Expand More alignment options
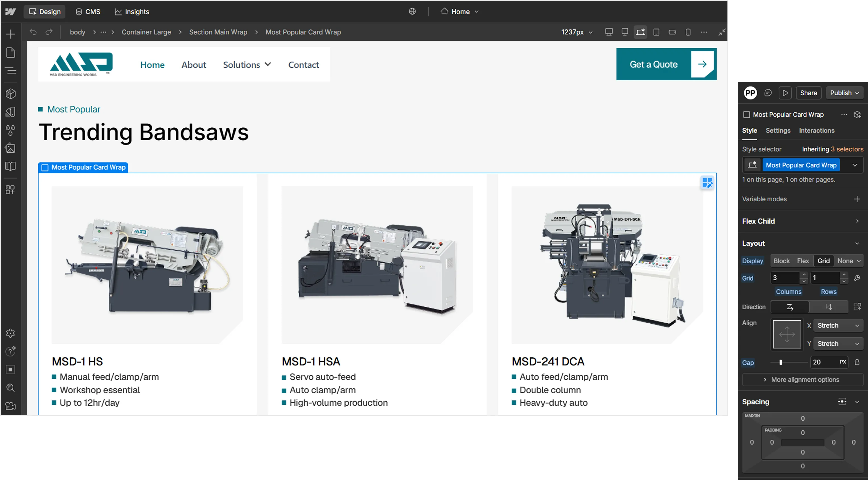The image size is (868, 480). click(803, 380)
